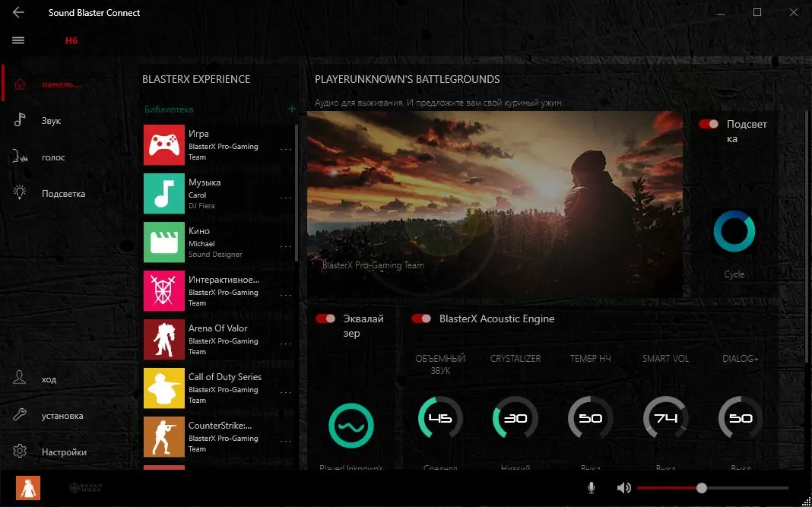Select the Cycle lighting ring icon

(734, 232)
